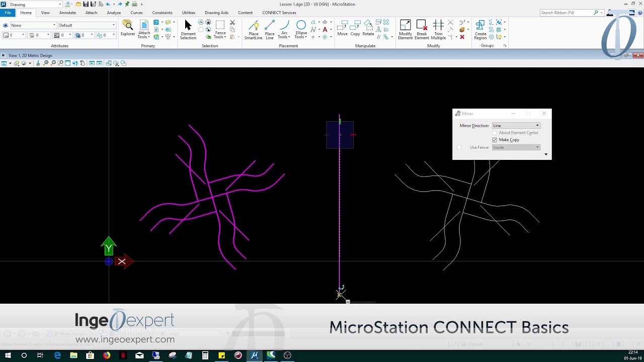This screenshot has height=362, width=644.
Task: Open Firefox from the taskbar
Action: [x=107, y=355]
